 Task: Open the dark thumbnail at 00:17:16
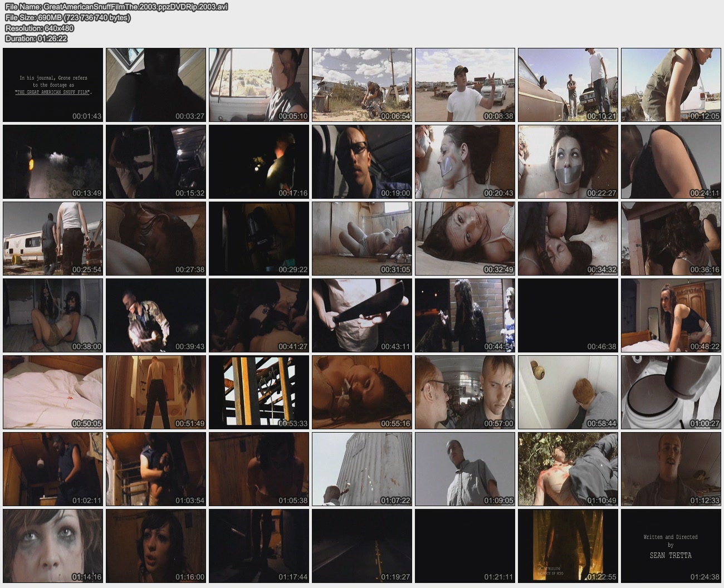(259, 161)
